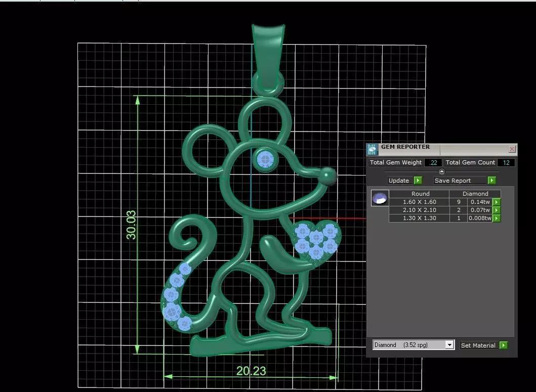This screenshot has height=392, width=536.
Task: Click the Total Gem Weight label
Action: click(x=396, y=163)
